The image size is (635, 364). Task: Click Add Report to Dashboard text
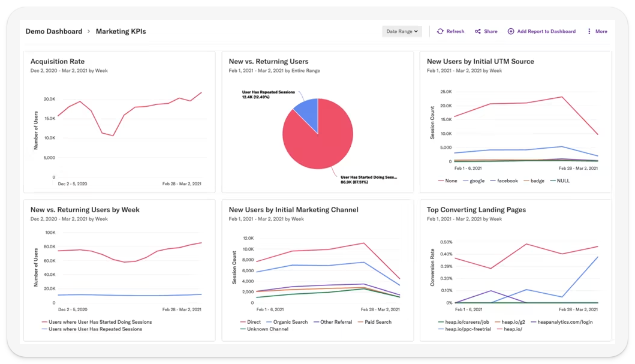pyautogui.click(x=546, y=31)
